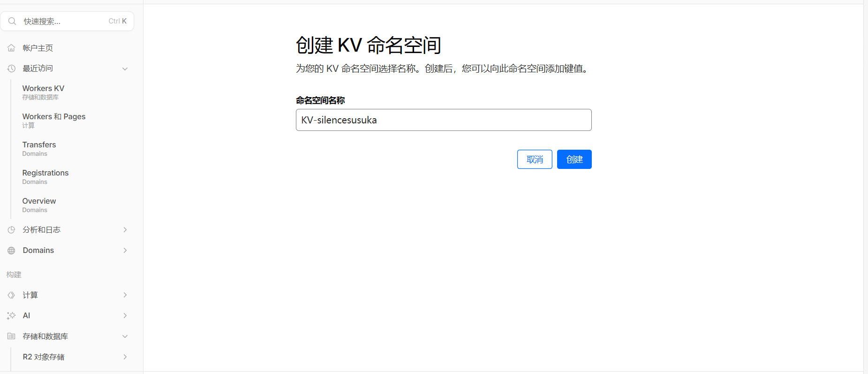Focus the 命名空间名称 input field
Screen dimensions: 868x374
[x=444, y=120]
